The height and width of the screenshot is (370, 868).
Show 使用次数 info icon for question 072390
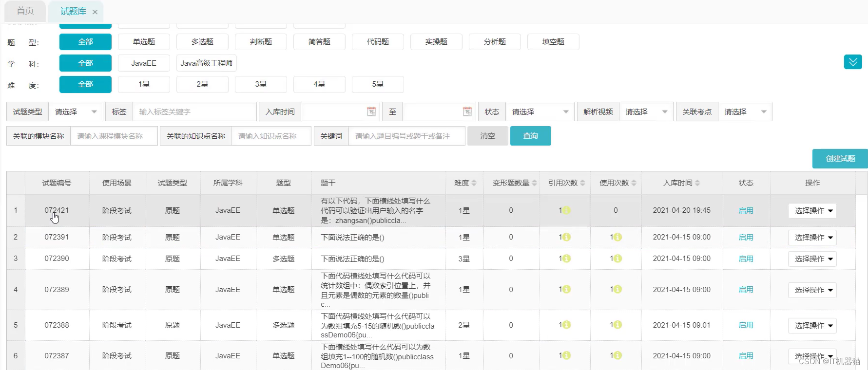point(617,259)
